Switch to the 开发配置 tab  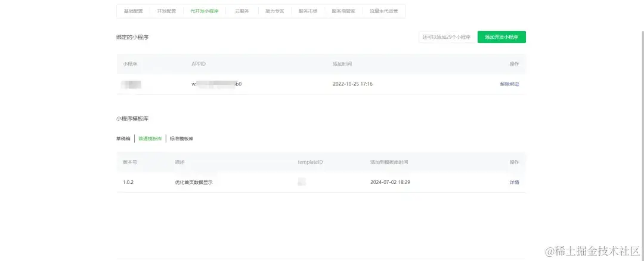point(166,11)
